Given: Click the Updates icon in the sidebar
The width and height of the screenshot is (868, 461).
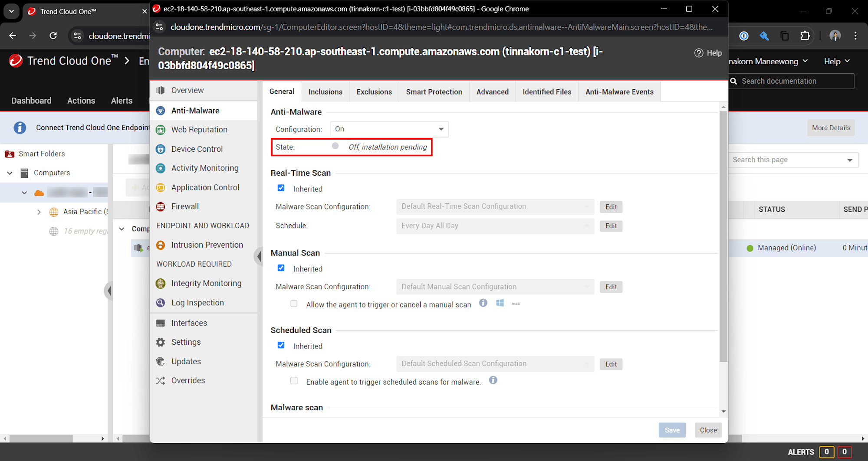Looking at the screenshot, I should 161,361.
